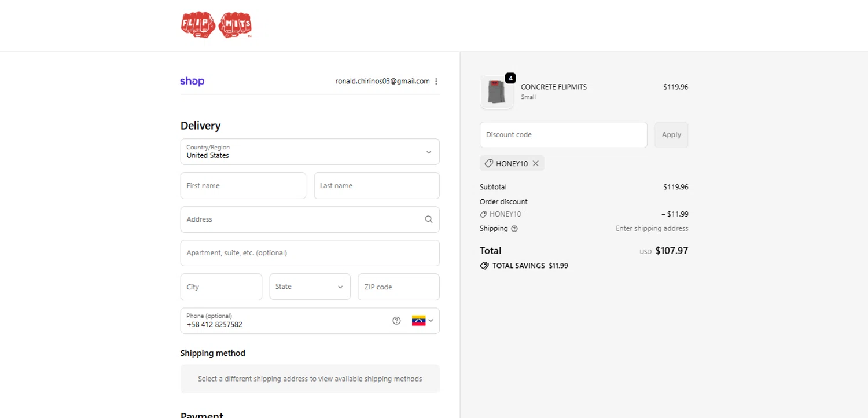The height and width of the screenshot is (418, 868).
Task: Click the Apply discount button
Action: (671, 135)
